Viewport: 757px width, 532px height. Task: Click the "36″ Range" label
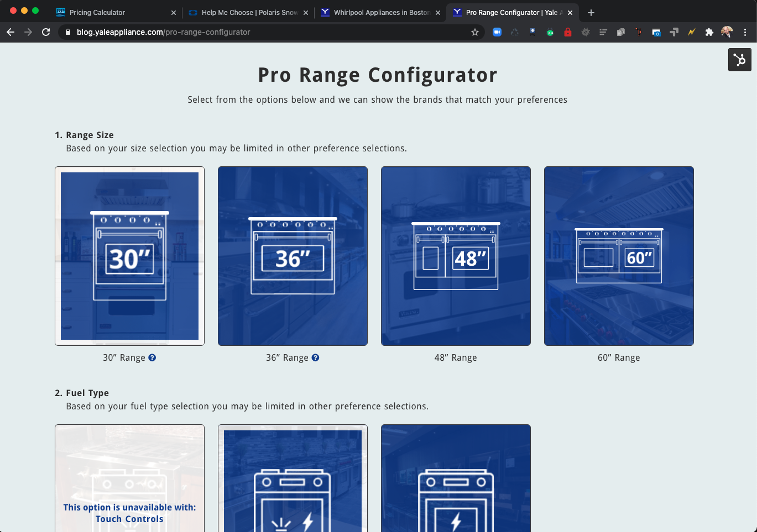287,358
